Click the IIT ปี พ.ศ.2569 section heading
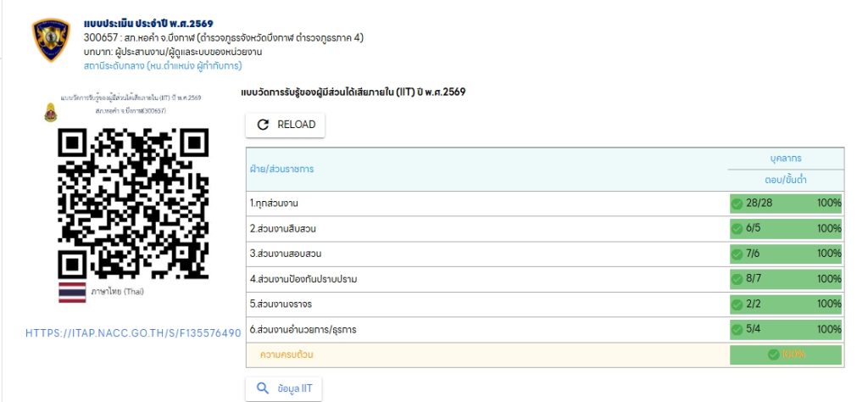 tap(353, 92)
